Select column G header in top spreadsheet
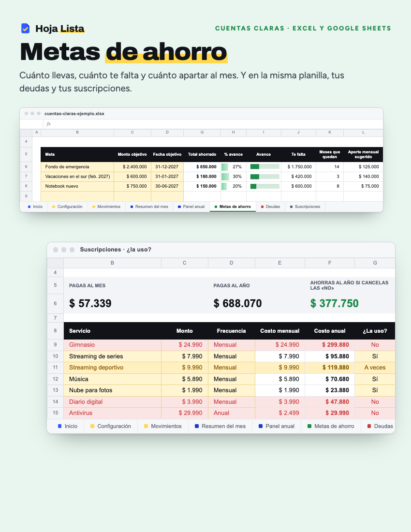The height and width of the screenshot is (532, 411). pyautogui.click(x=202, y=133)
